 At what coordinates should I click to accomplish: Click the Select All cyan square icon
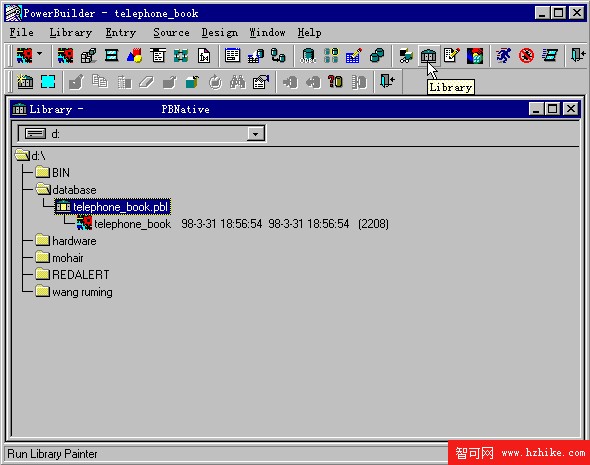click(48, 81)
